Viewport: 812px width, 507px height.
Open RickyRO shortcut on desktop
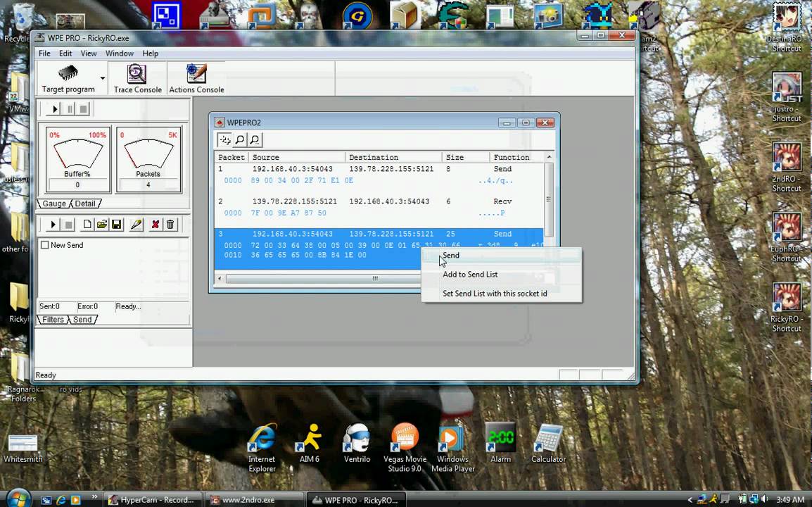[x=787, y=308]
